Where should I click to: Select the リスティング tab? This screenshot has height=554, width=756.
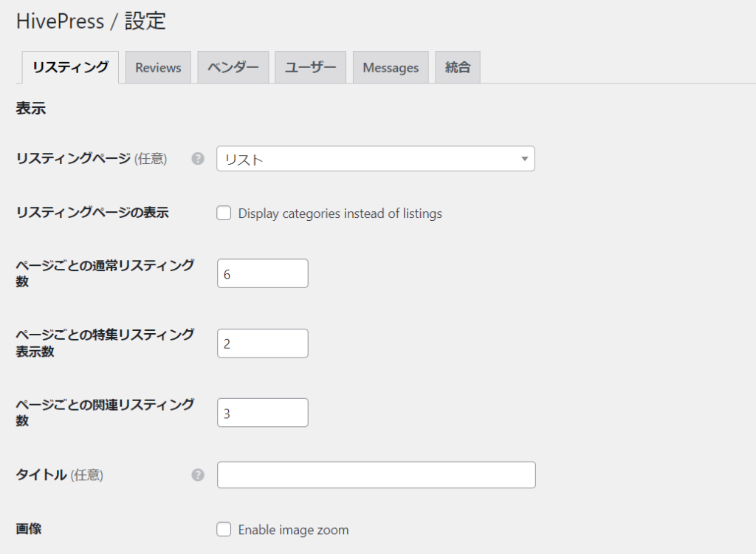coord(70,67)
